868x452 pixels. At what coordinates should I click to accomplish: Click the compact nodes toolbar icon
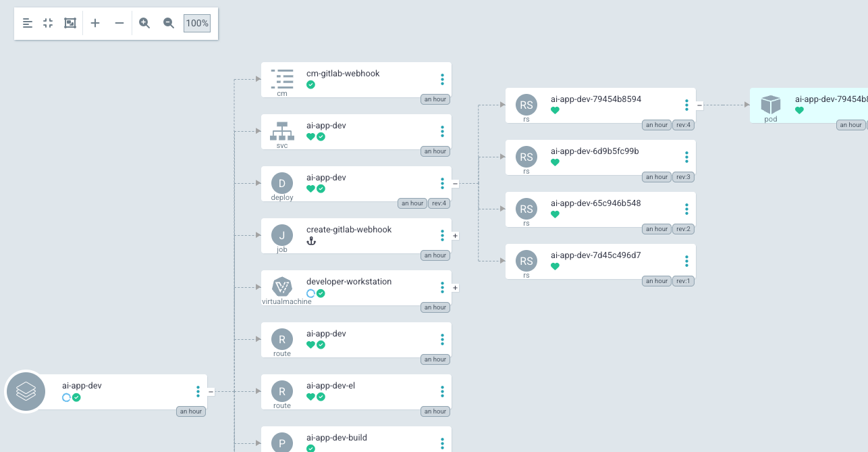pyautogui.click(x=48, y=23)
